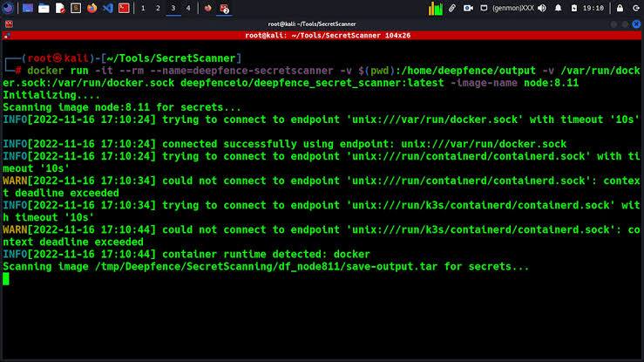Focus the Terminator window taskbar button
Screen dimensions: 644x362
(224, 8)
